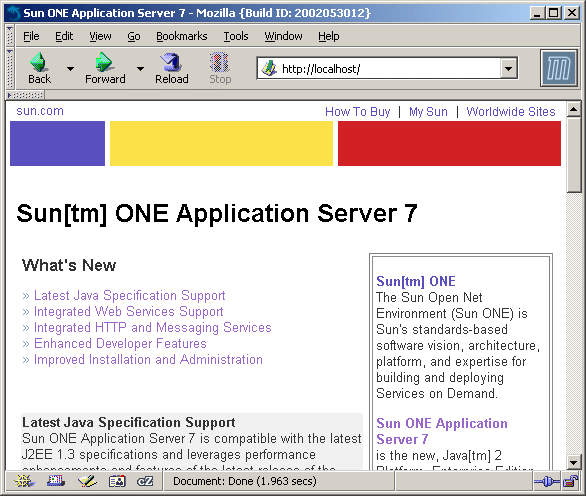Collapse the menu bar grippy
The height and width of the screenshot is (496, 586).
click(10, 36)
